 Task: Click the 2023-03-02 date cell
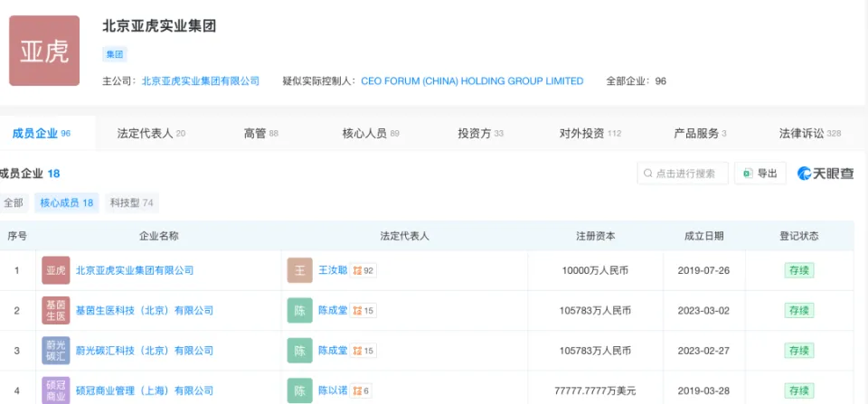coord(703,311)
